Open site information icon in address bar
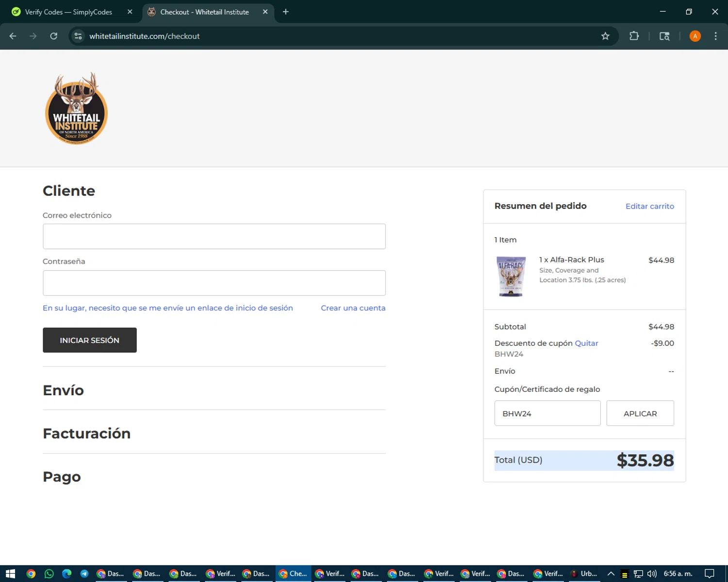This screenshot has height=582, width=728. tap(78, 36)
